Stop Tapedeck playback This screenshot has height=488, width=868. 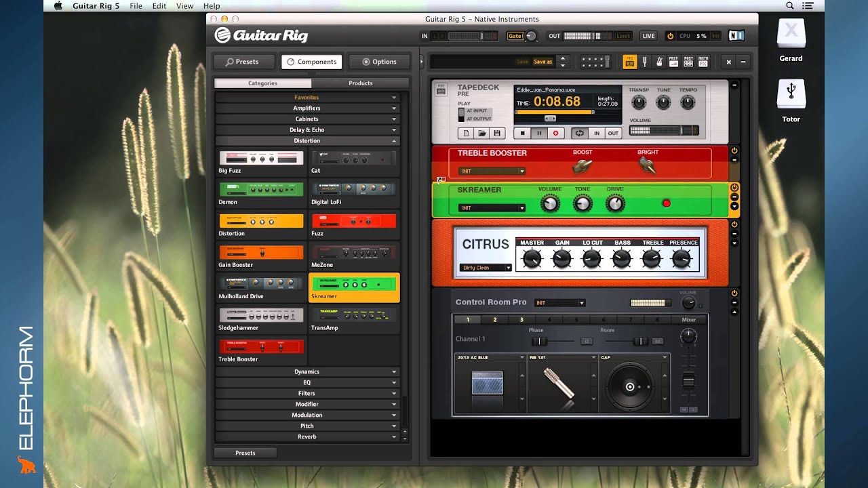coord(522,134)
